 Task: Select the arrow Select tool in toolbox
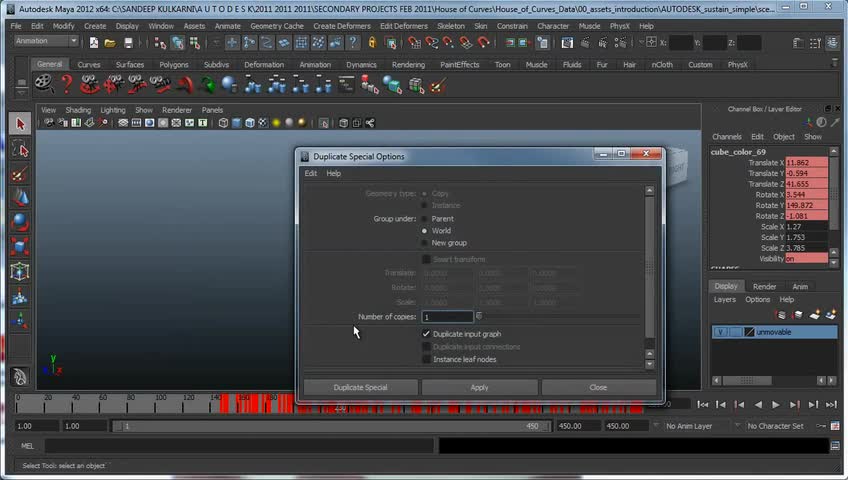[20, 124]
